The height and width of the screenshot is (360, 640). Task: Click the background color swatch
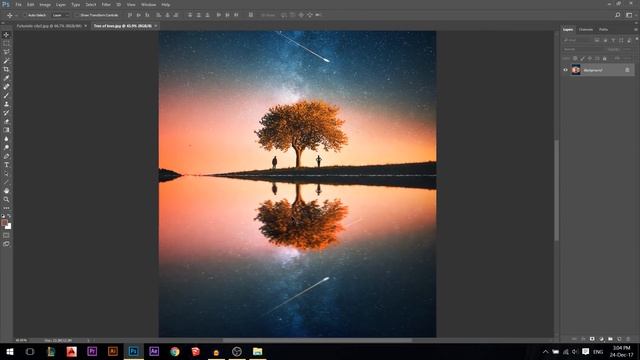tap(9, 227)
